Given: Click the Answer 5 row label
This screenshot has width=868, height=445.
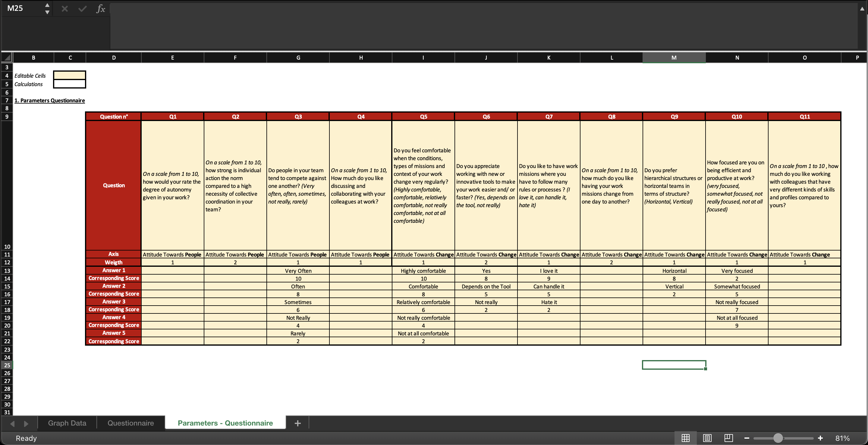Looking at the screenshot, I should point(114,333).
